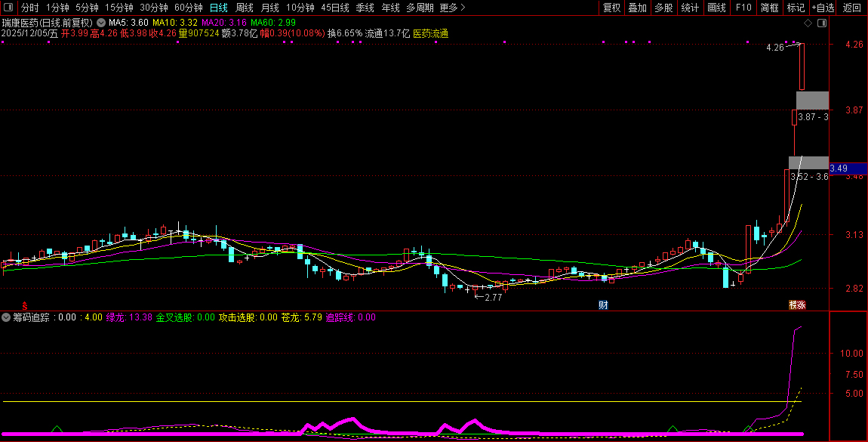Click the upper gray gap box near 3.87
The image size is (868, 442).
812,100
